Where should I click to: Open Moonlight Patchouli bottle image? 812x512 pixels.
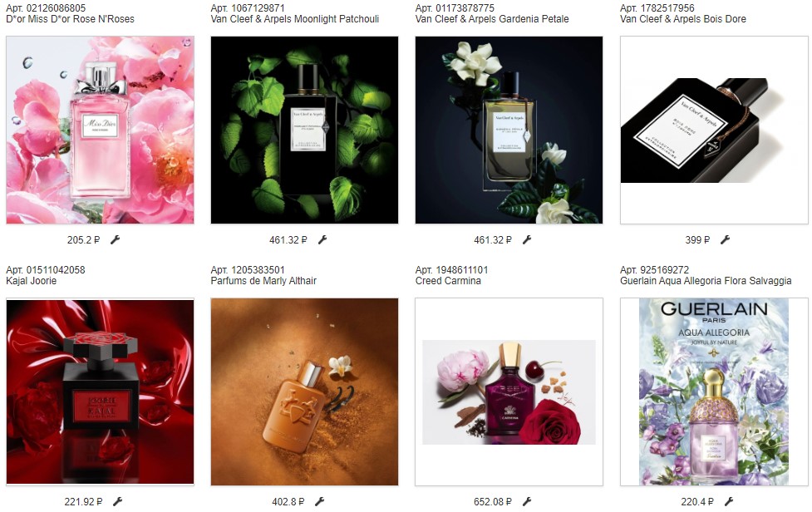(x=304, y=130)
